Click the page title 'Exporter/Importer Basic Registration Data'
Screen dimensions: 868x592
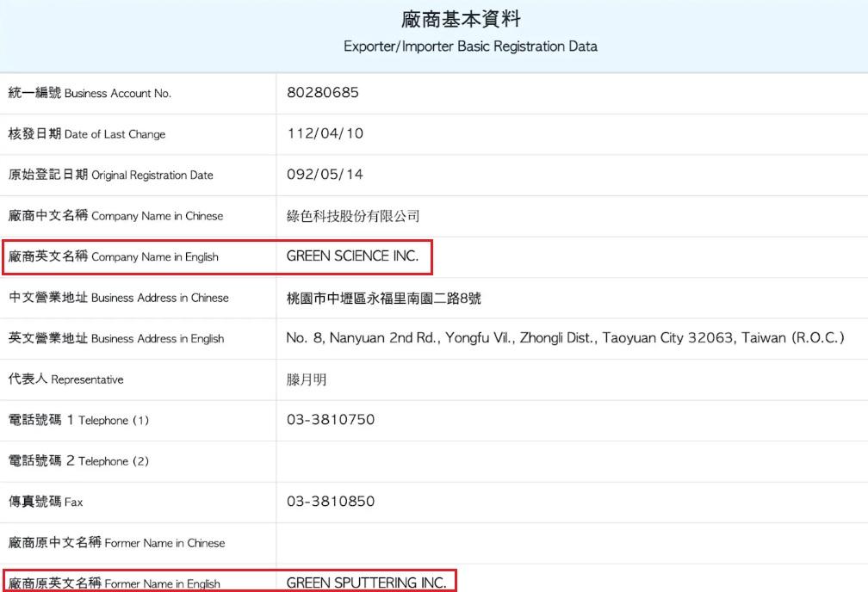(470, 46)
